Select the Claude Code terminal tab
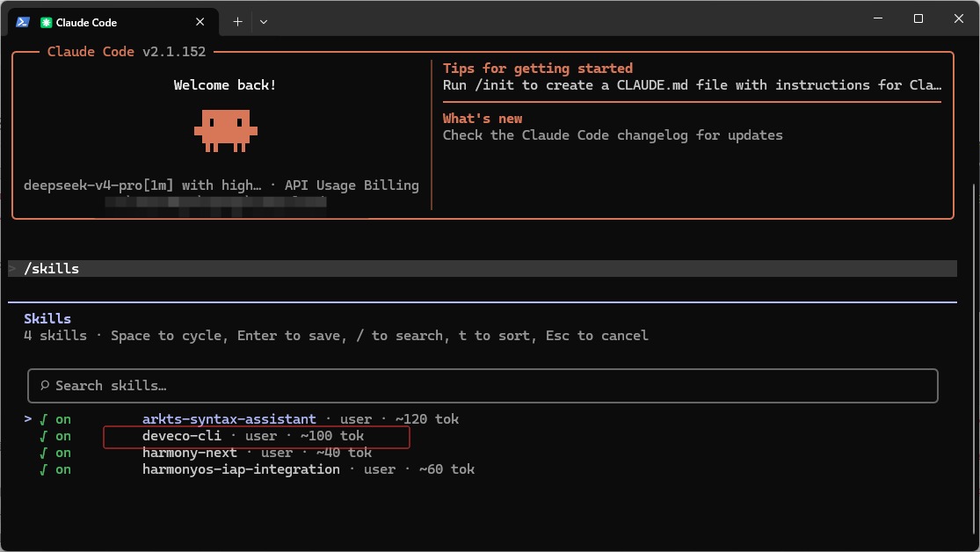Image resolution: width=980 pixels, height=552 pixels. click(113, 22)
